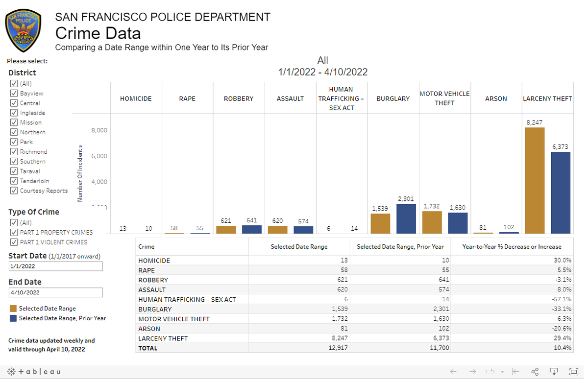
Task: Open the share icon
Action: pyautogui.click(x=535, y=372)
